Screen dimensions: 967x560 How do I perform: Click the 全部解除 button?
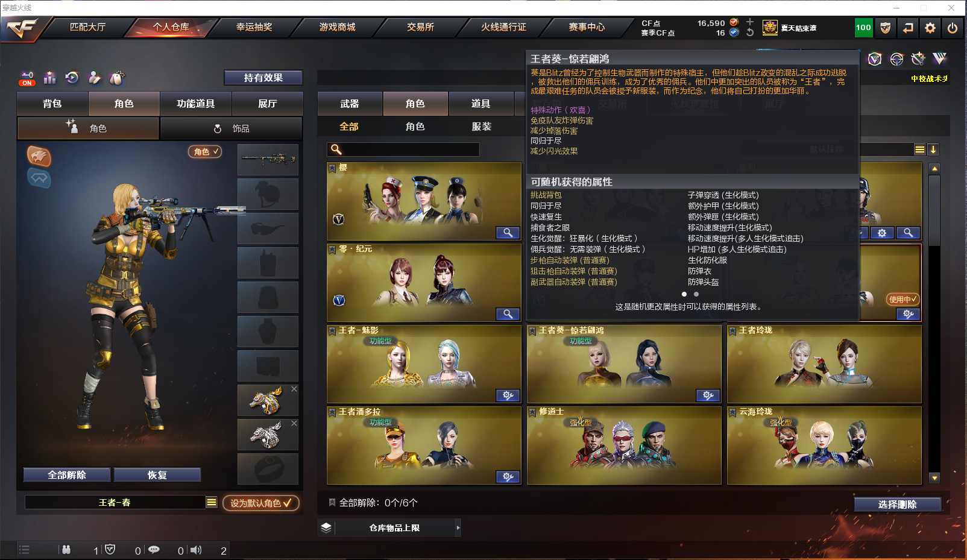[67, 475]
